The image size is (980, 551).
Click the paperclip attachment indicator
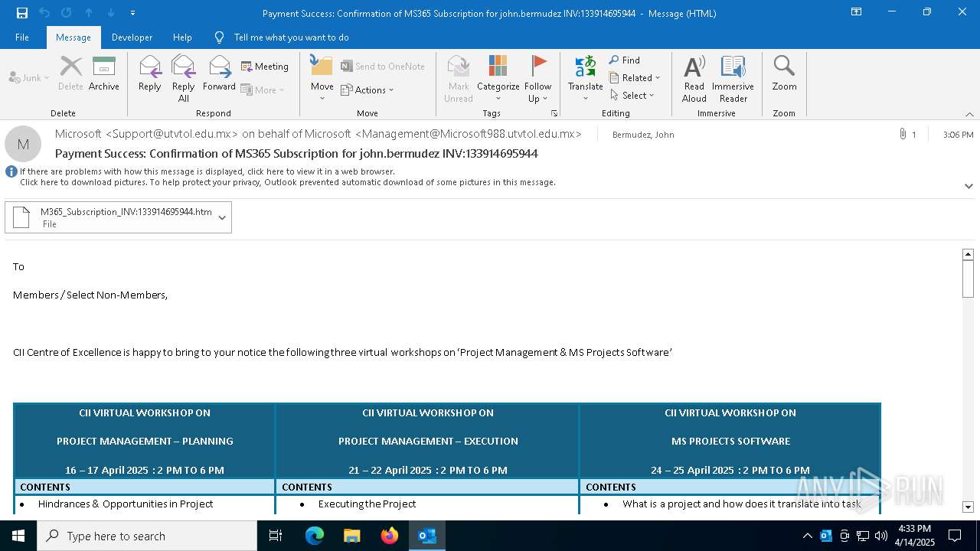coord(903,134)
